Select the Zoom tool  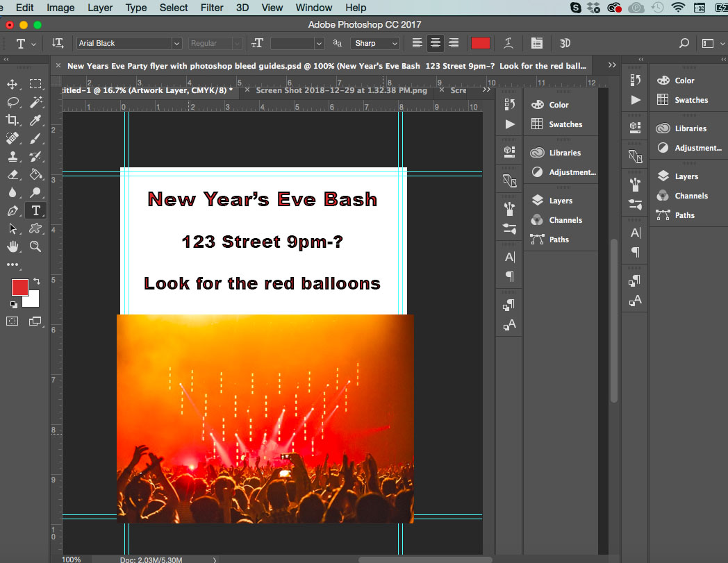[x=36, y=246]
